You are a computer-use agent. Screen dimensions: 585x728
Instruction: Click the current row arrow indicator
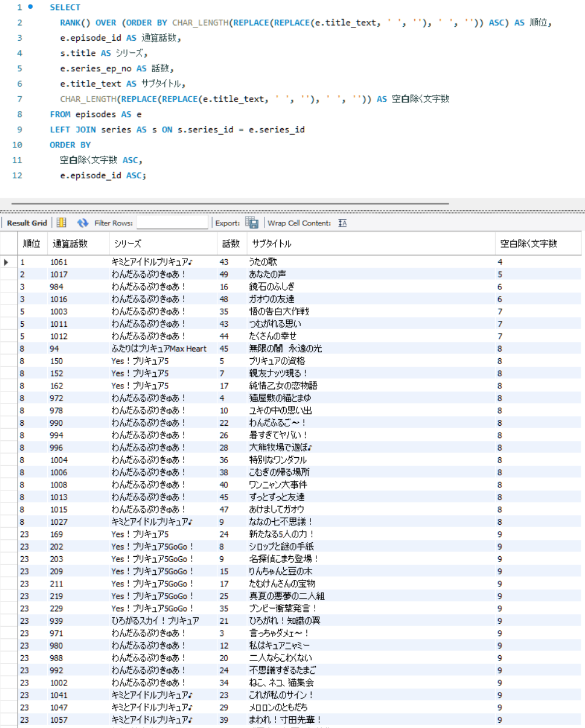[6, 262]
